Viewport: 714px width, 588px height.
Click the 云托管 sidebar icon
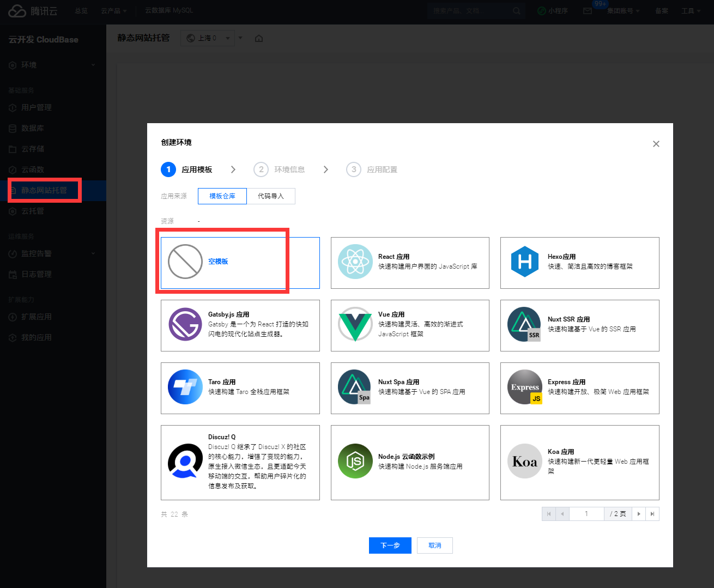13,211
